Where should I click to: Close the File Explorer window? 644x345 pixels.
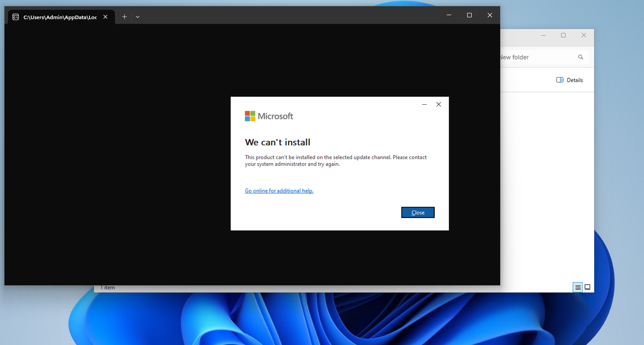(584, 35)
